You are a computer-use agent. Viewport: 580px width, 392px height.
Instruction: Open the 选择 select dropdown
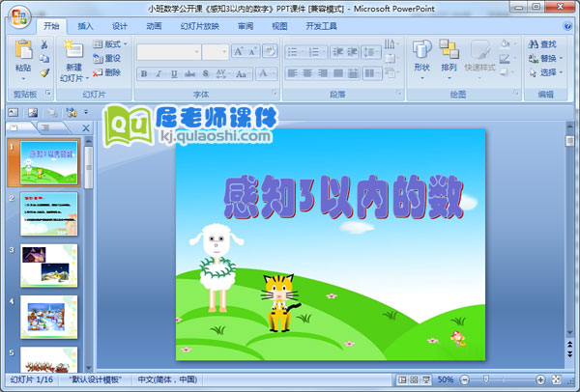(545, 72)
